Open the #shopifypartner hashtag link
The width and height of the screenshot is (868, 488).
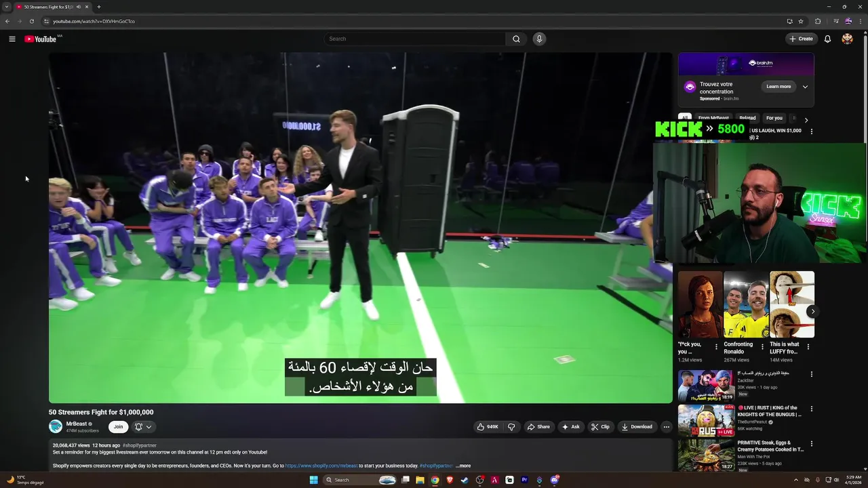click(x=140, y=445)
